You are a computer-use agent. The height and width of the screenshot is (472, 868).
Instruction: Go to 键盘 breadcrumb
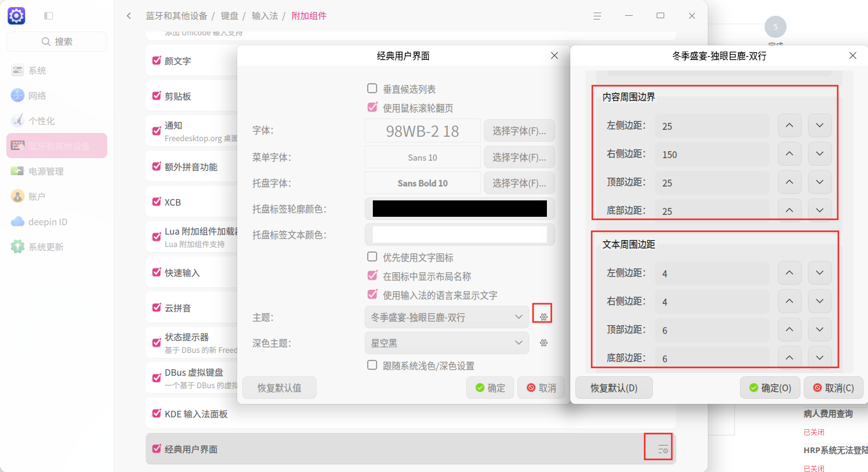pyautogui.click(x=230, y=16)
